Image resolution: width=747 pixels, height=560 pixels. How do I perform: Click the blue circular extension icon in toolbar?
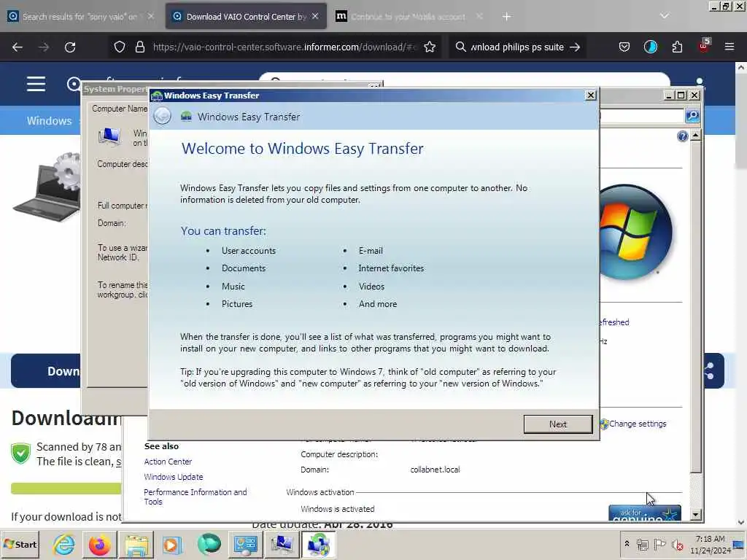pyautogui.click(x=650, y=47)
